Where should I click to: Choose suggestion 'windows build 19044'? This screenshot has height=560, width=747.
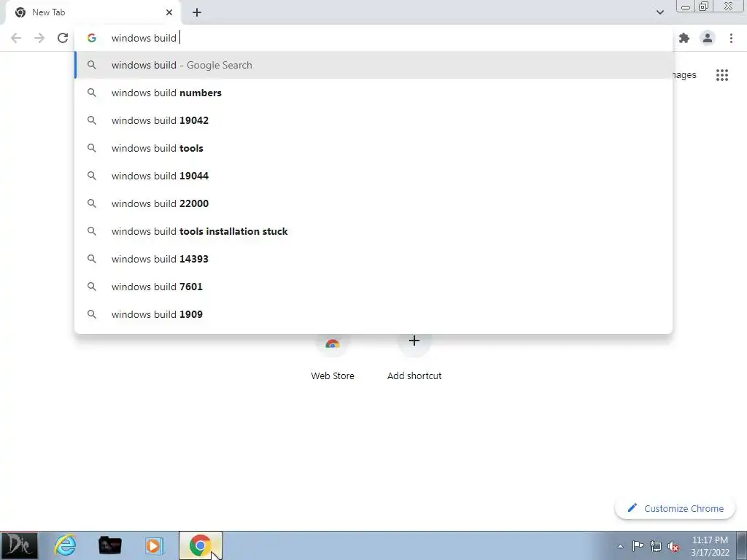tap(373, 176)
